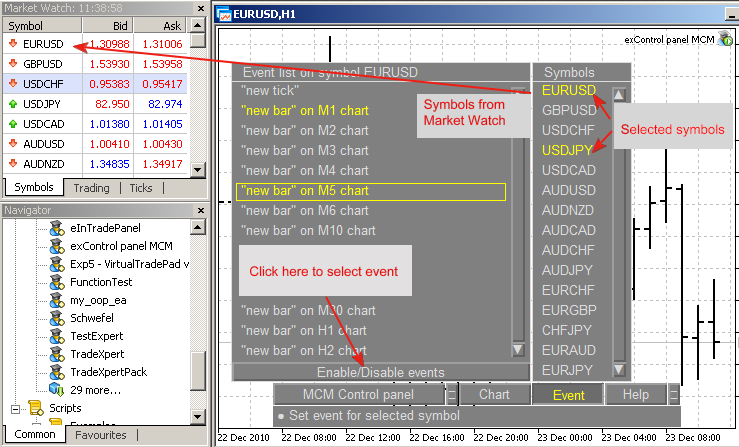Toggle "new bar" on M6 chart event
739x447 pixels.
point(305,211)
